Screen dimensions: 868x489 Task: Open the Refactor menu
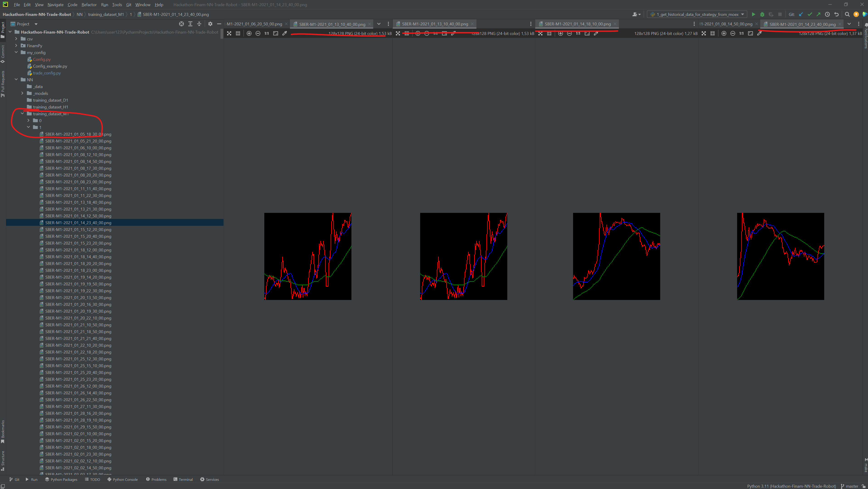coord(89,5)
